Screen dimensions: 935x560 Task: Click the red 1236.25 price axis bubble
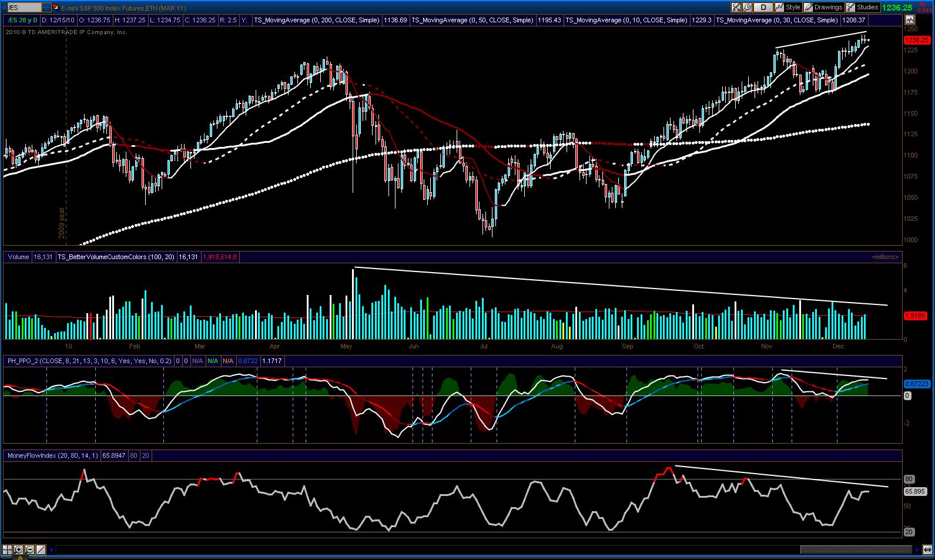(x=917, y=41)
